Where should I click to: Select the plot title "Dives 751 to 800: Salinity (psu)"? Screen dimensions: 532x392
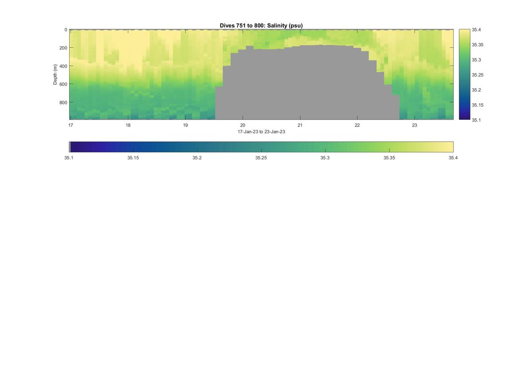[x=261, y=26]
